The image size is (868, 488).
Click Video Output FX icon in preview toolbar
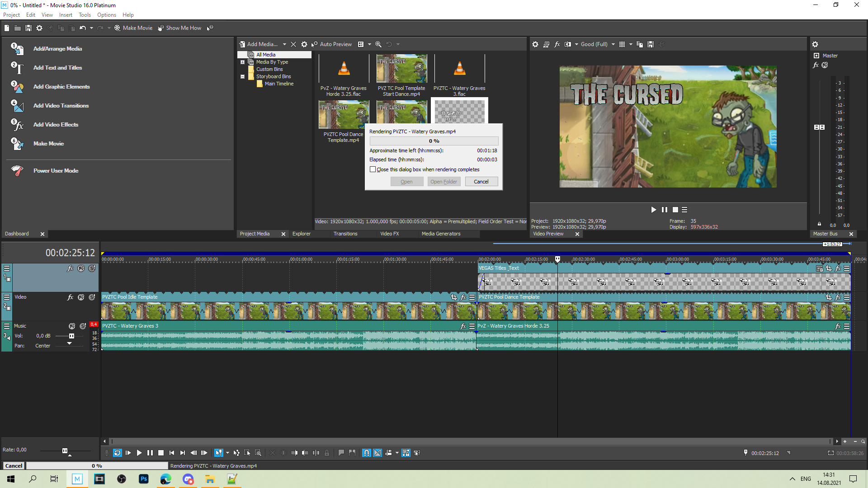tap(557, 44)
